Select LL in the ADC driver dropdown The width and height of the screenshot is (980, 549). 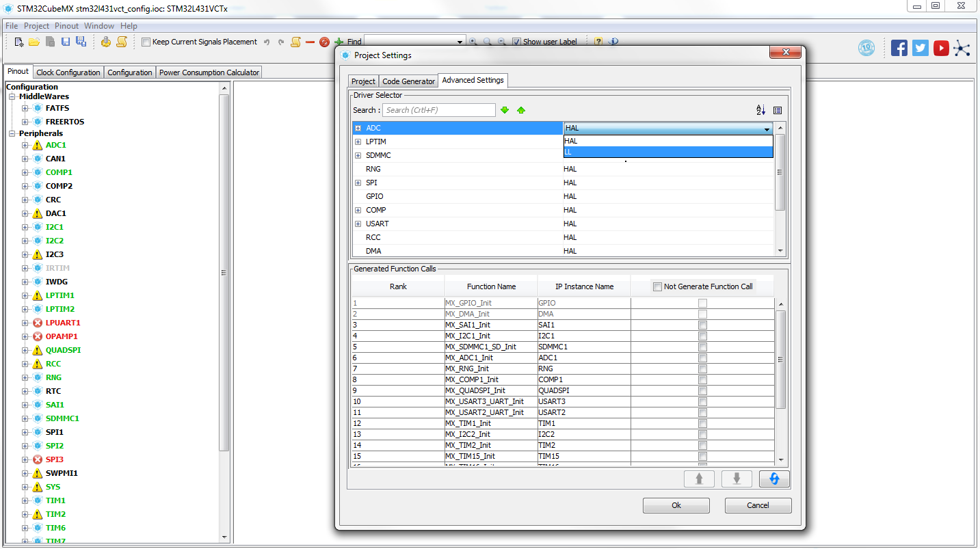tap(668, 152)
